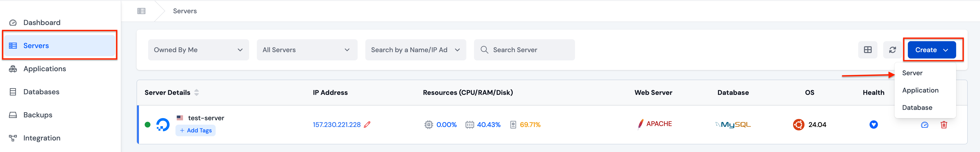The height and width of the screenshot is (152, 980).
Task: Choose Database from the Create menu
Action: tap(917, 108)
